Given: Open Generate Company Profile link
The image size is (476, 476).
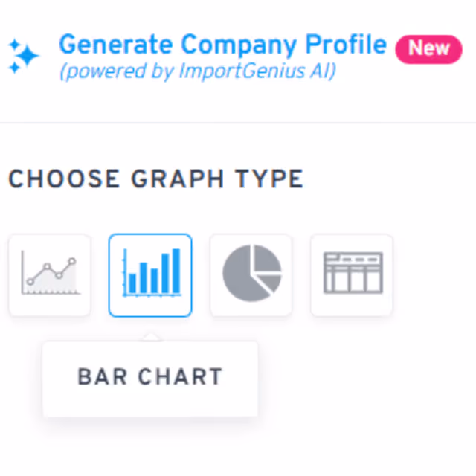Looking at the screenshot, I should (223, 45).
